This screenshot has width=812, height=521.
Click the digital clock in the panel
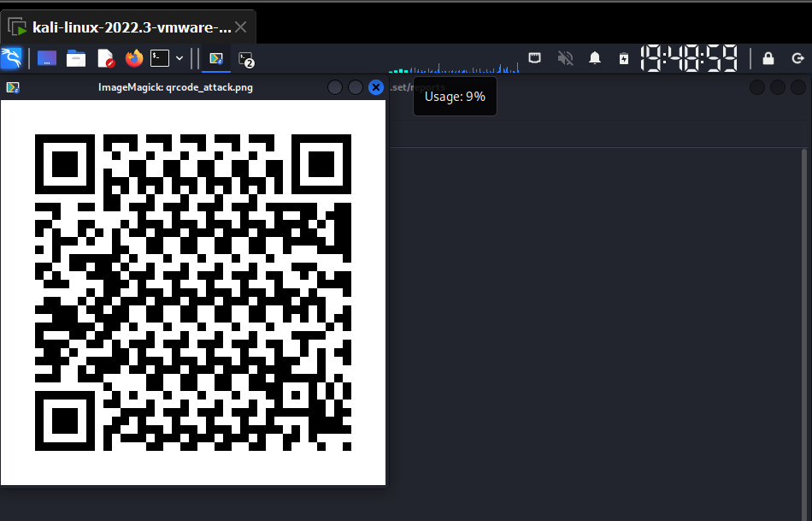(689, 58)
